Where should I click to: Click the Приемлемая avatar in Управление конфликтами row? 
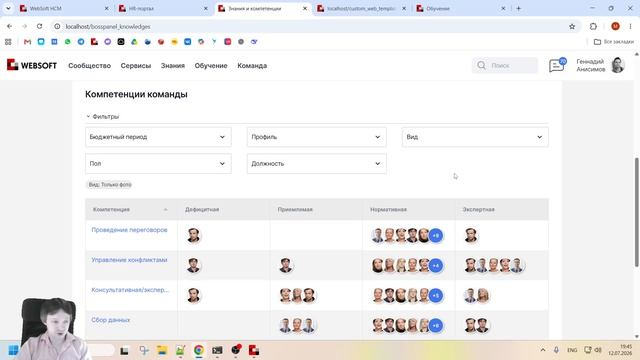(x=286, y=266)
